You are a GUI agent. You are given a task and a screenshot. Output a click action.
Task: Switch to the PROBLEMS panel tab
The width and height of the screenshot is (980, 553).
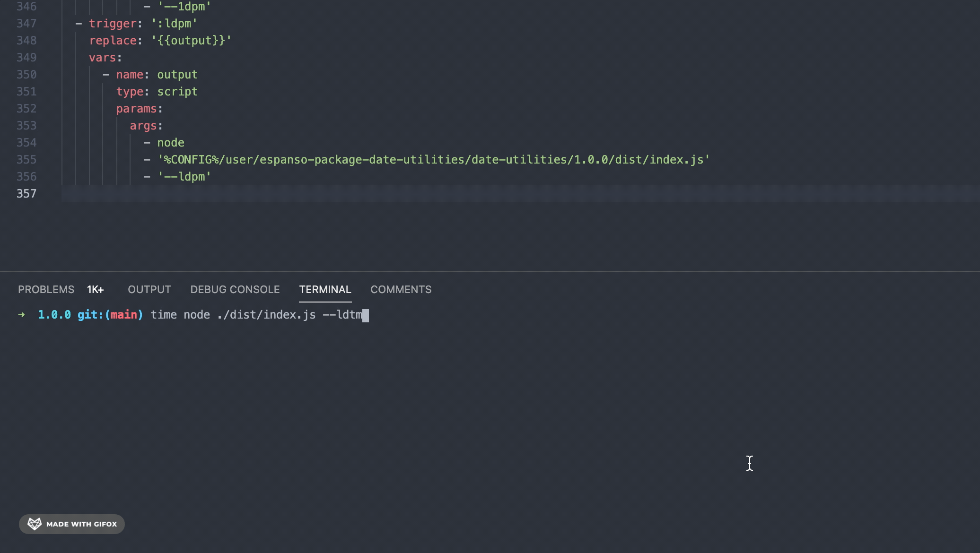pyautogui.click(x=46, y=289)
